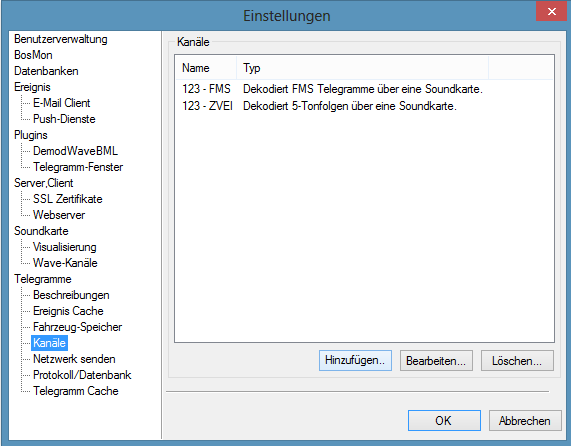The height and width of the screenshot is (446, 574).
Task: Select E-Mail Client under Ereignis
Action: click(x=62, y=103)
